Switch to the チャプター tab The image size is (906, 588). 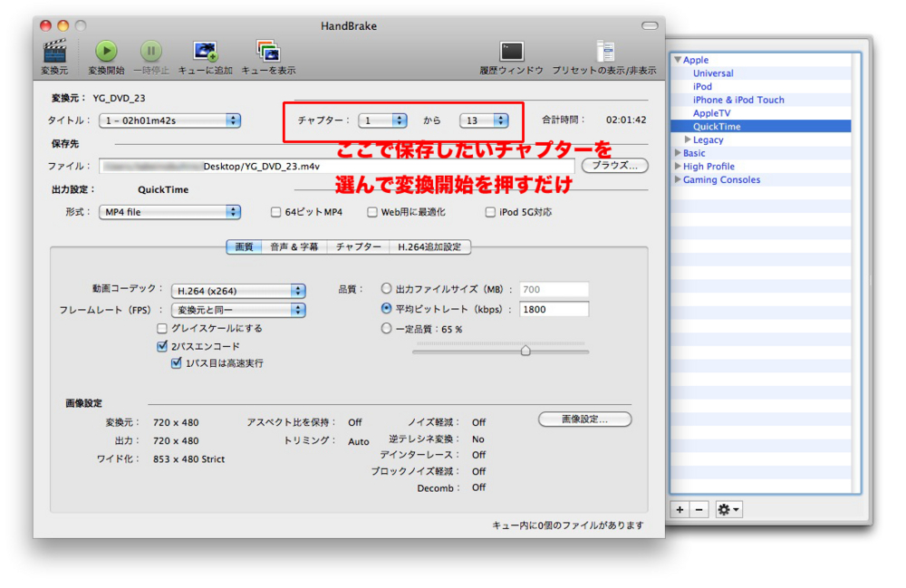click(x=358, y=246)
